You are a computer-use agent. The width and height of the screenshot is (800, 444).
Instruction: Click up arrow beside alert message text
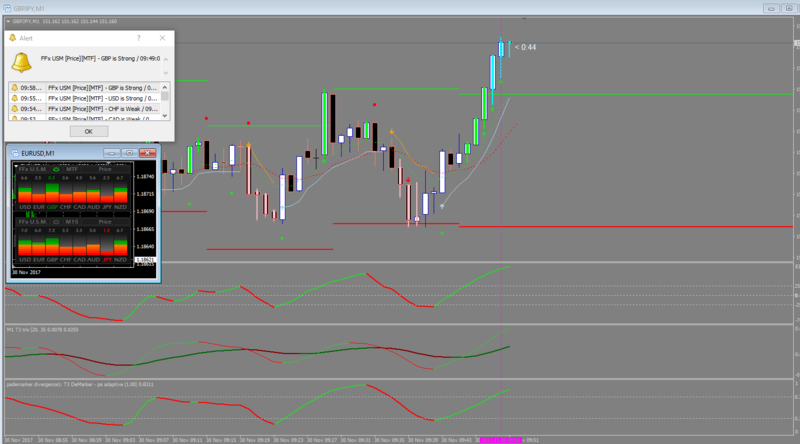(166, 59)
